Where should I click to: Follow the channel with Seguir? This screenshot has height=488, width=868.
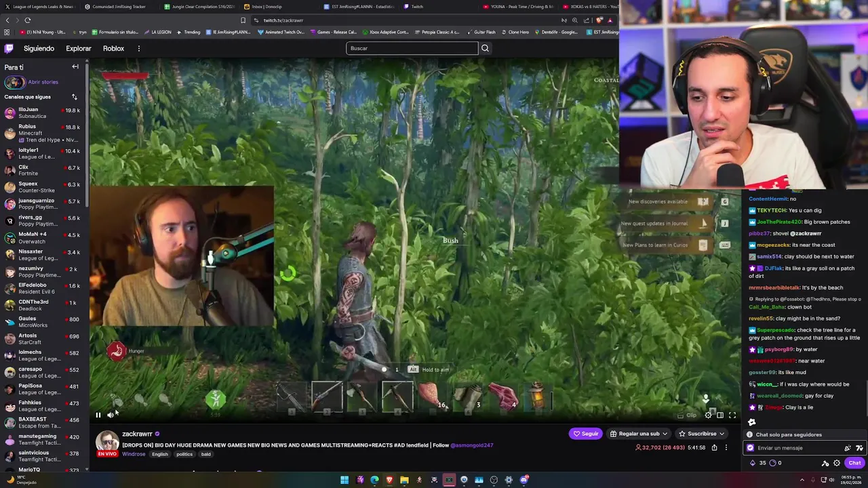pyautogui.click(x=586, y=434)
